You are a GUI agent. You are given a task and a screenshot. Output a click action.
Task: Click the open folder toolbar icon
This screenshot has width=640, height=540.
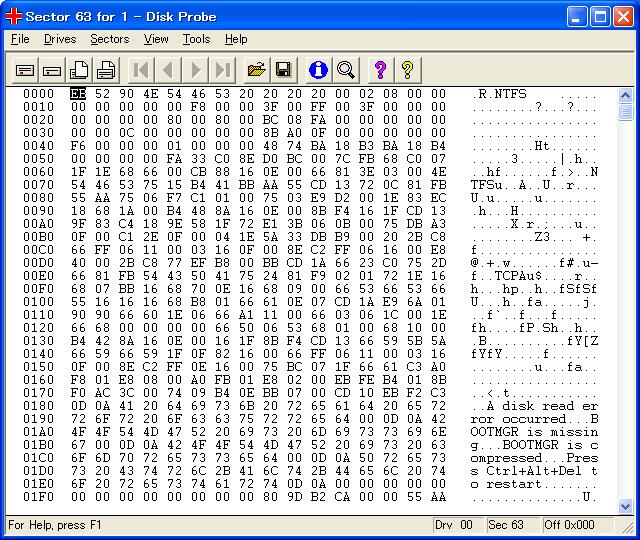coord(257,70)
